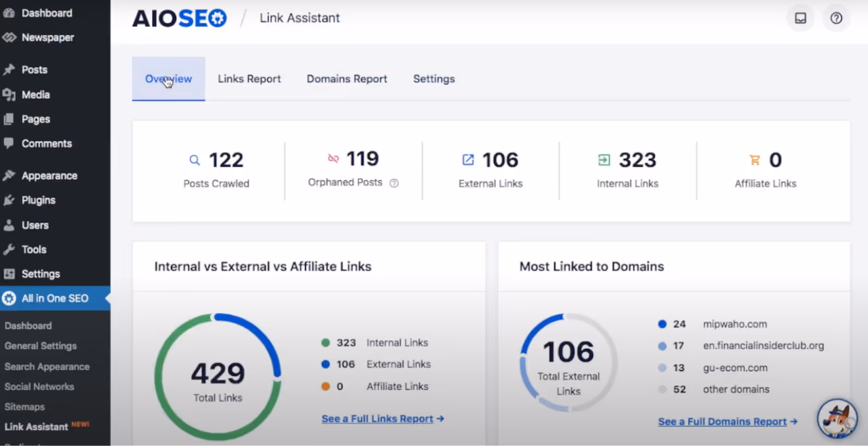868x446 pixels.
Task: Open Social Networks submenu item
Action: coord(40,386)
